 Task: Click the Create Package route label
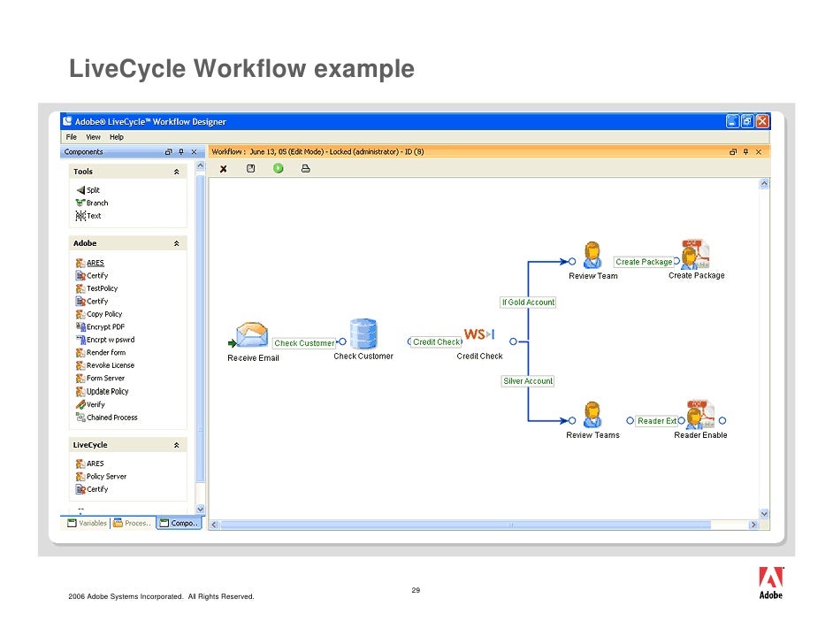click(x=644, y=262)
